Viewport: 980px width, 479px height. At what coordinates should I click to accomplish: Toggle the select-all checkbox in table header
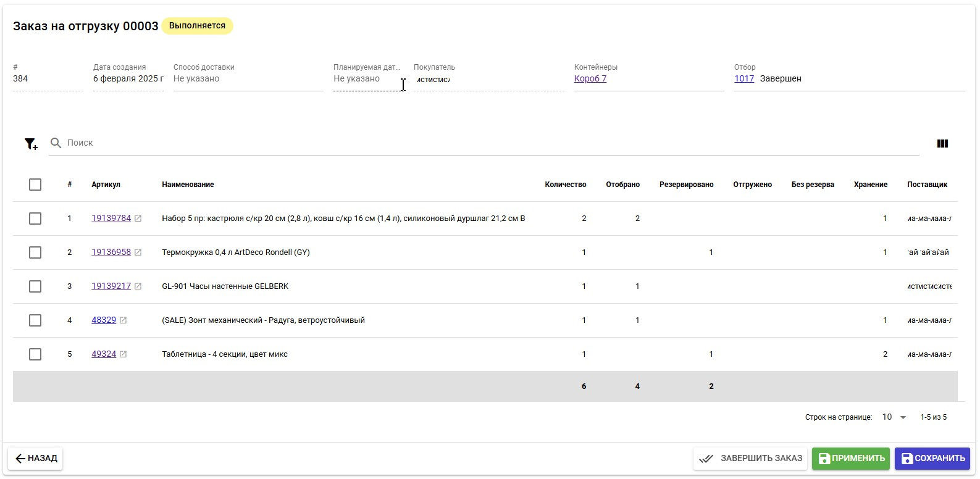coord(35,185)
